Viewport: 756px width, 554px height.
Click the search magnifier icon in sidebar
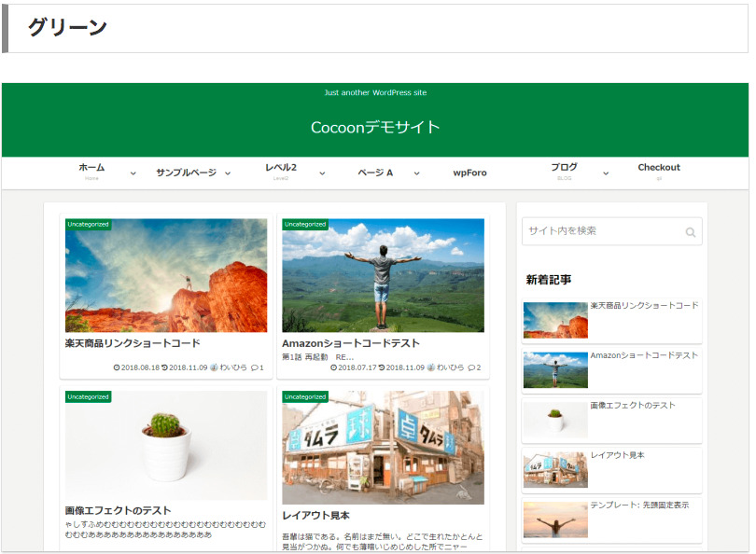[x=691, y=232]
